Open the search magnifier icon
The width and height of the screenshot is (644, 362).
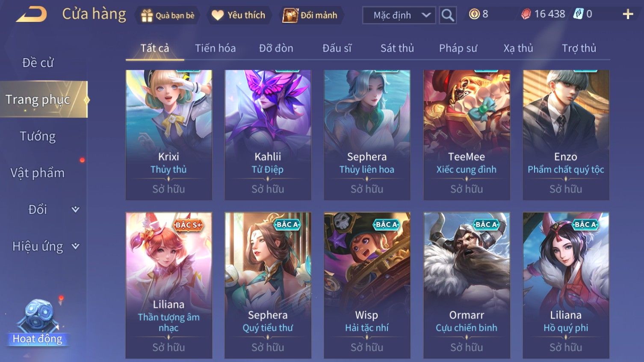tap(448, 15)
